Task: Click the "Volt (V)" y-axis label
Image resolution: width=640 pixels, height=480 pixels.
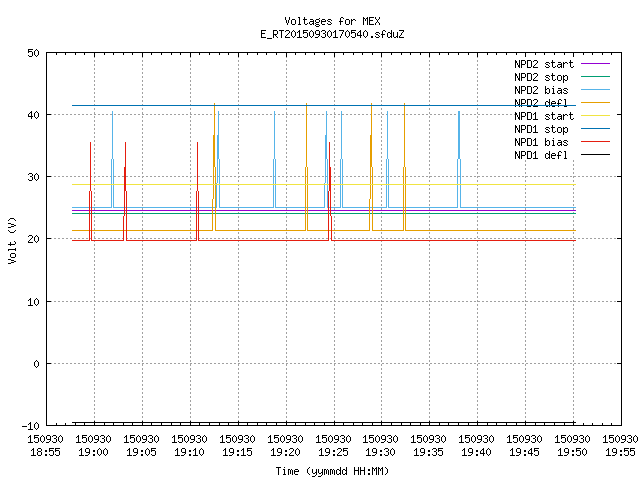Action: (13, 240)
